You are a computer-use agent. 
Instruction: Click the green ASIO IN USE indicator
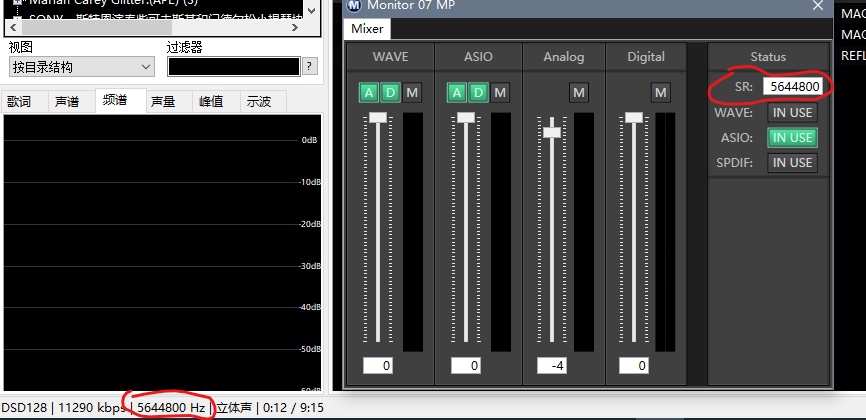click(792, 138)
